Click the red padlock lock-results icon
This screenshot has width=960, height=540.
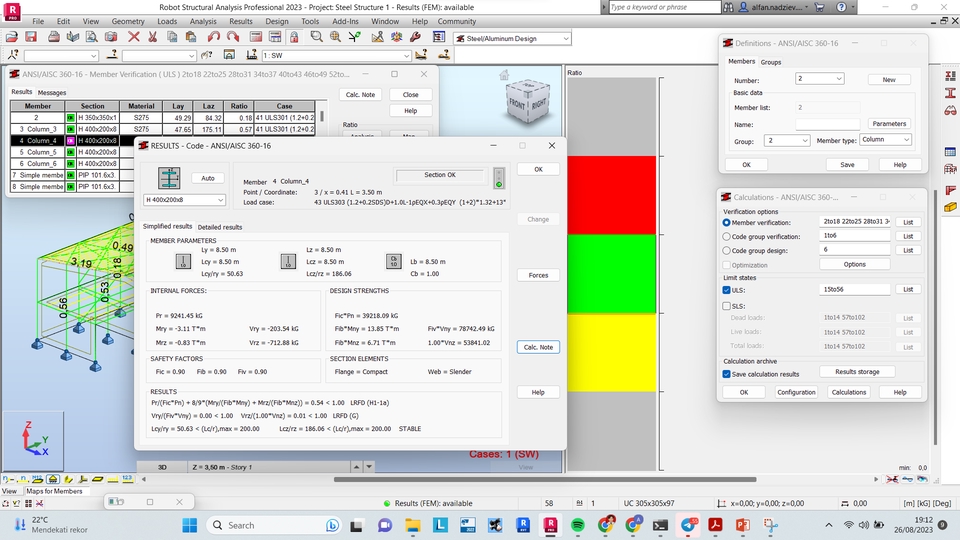click(x=294, y=37)
